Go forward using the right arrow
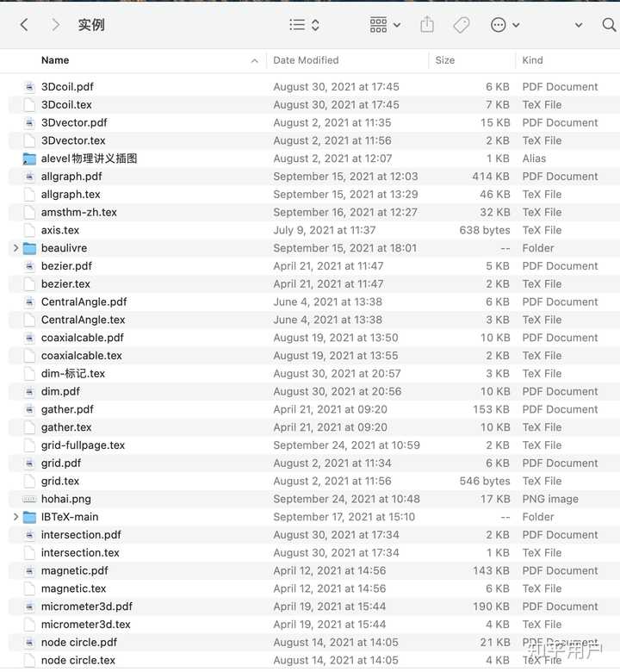The image size is (620, 672). coord(55,25)
